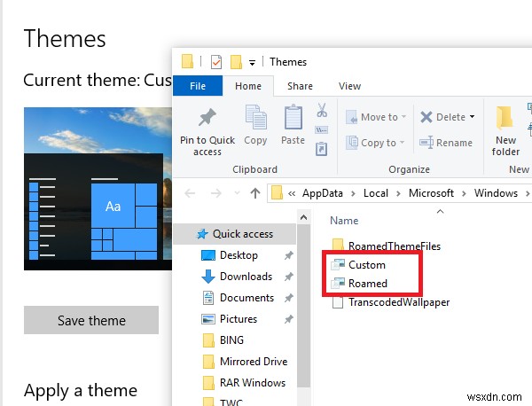Select the TranscodedWallpaper file

click(x=390, y=302)
